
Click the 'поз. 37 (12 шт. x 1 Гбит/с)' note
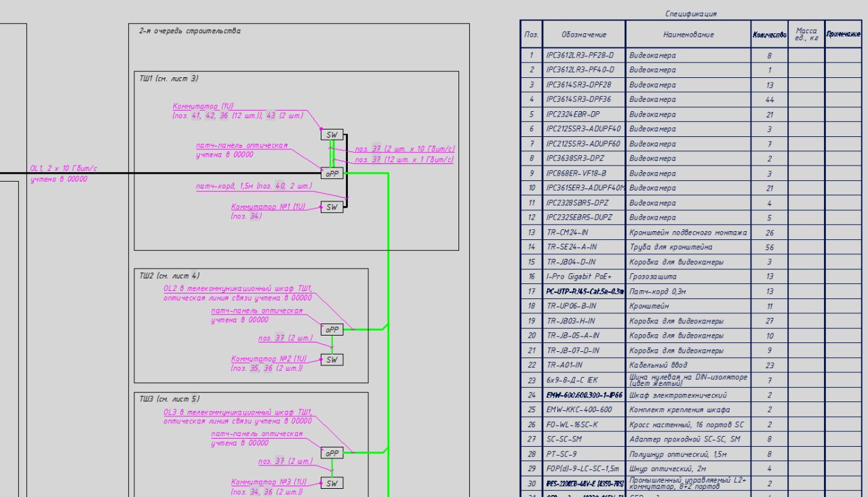(404, 160)
